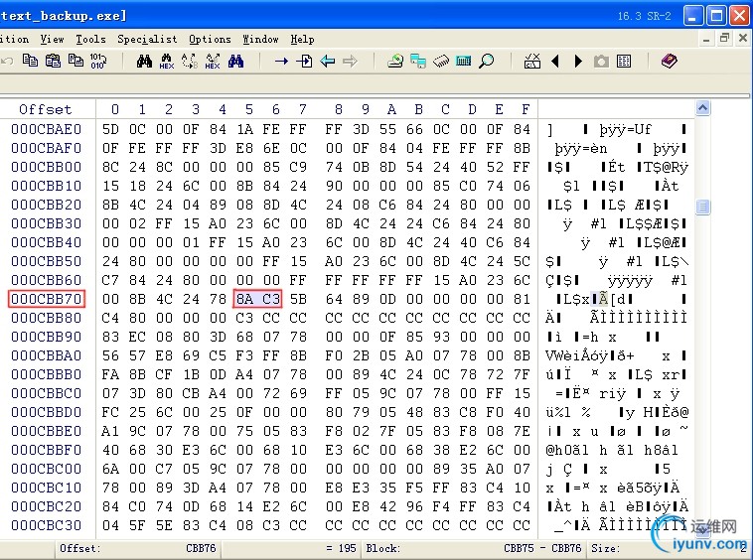Viewport: 753px width, 560px height.
Task: Click the Write Clipboard toolbar icon
Action: click(75, 61)
